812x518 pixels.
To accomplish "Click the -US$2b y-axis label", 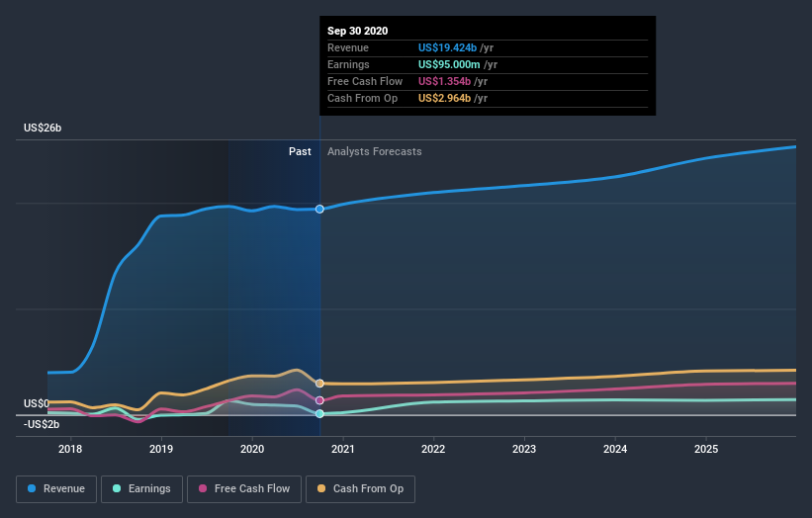I will tap(42, 425).
